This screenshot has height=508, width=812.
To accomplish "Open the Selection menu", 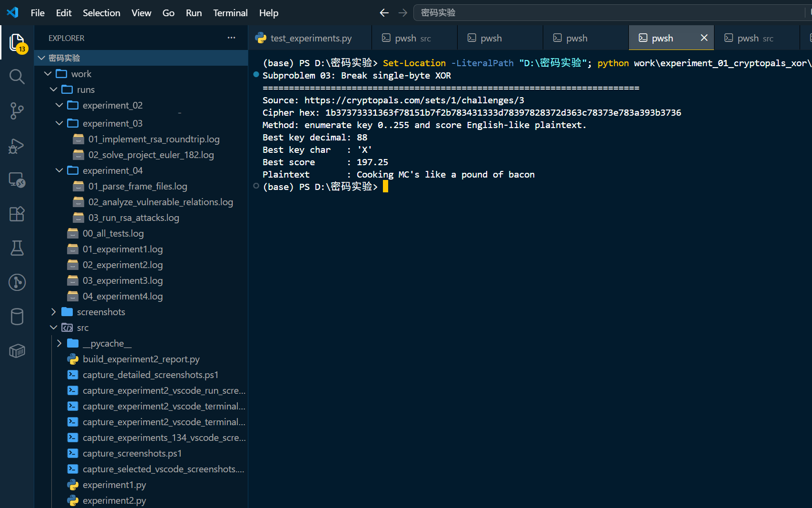I will [101, 13].
